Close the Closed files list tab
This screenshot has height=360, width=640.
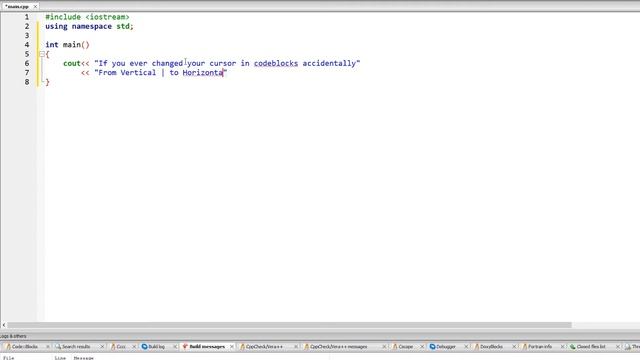[x=618, y=347]
